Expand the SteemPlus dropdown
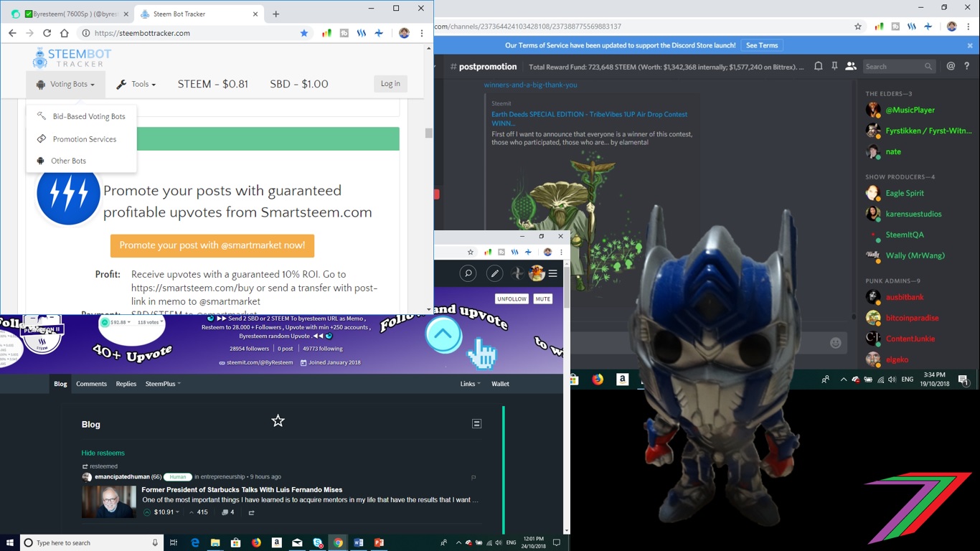Image resolution: width=980 pixels, height=551 pixels. pyautogui.click(x=163, y=384)
